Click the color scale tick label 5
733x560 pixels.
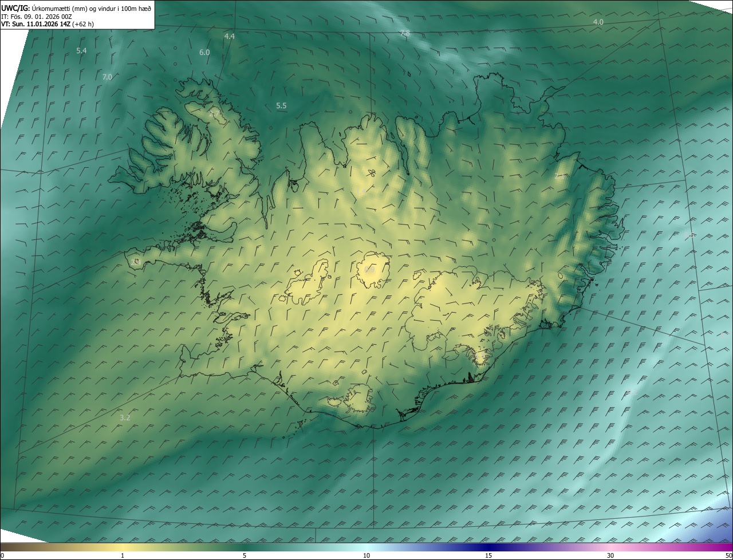(x=245, y=556)
